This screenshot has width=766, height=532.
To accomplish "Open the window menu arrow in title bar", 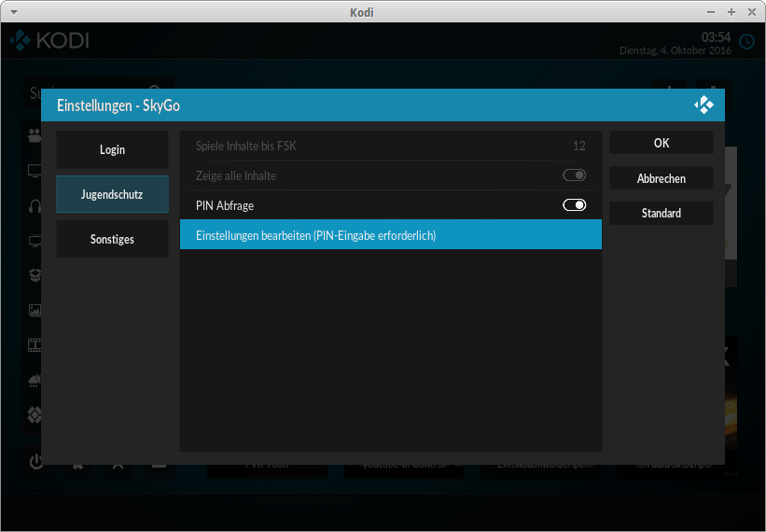I will 14,12.
